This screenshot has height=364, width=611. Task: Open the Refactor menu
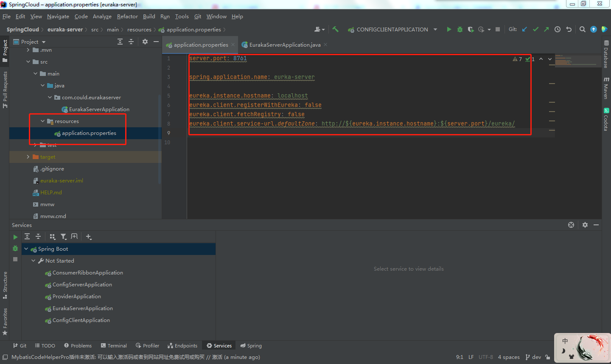127,17
